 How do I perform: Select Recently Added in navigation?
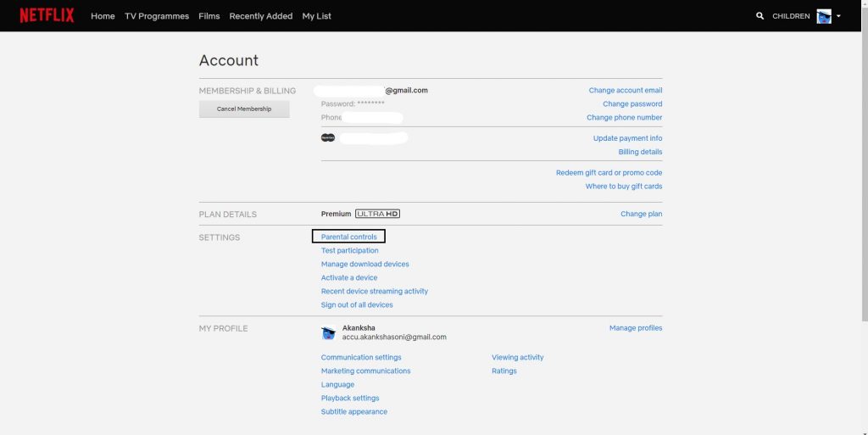point(261,16)
